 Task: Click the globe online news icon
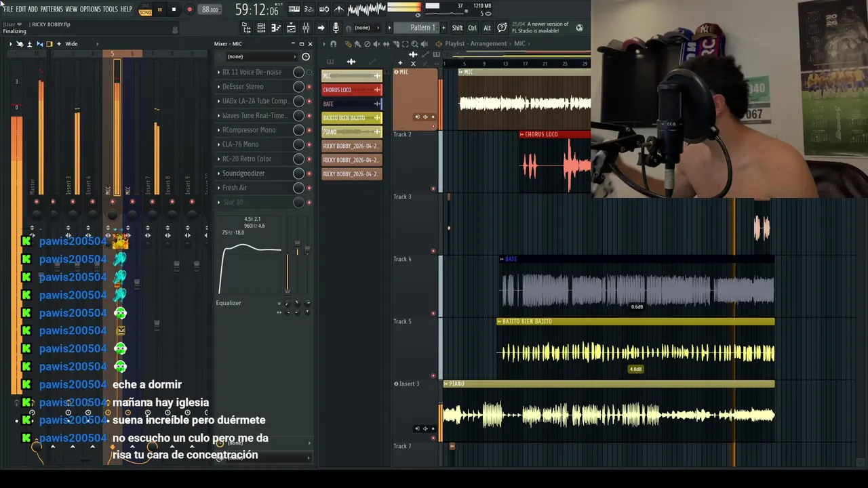click(579, 28)
